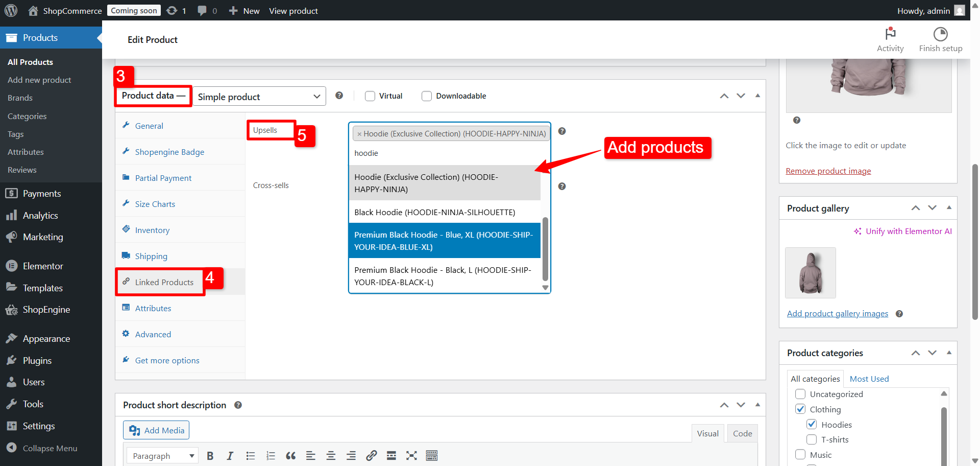This screenshot has width=980, height=466.
Task: Click help icon next to product type
Action: [339, 96]
